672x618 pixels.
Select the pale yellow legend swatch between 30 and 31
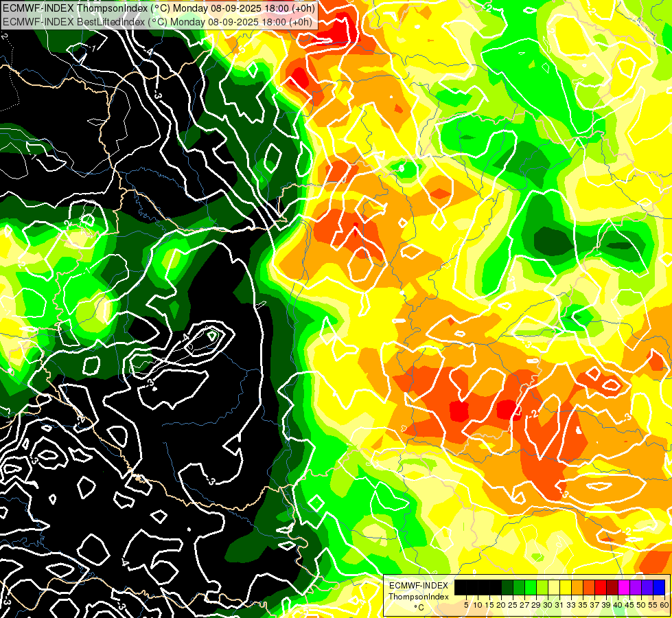pyautogui.click(x=554, y=587)
